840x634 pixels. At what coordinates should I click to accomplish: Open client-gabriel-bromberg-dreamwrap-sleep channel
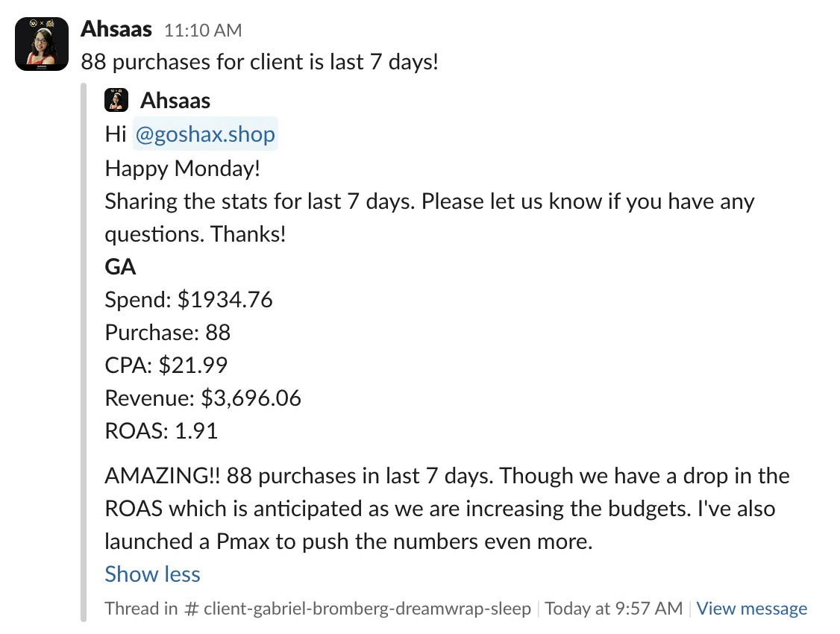tap(367, 609)
